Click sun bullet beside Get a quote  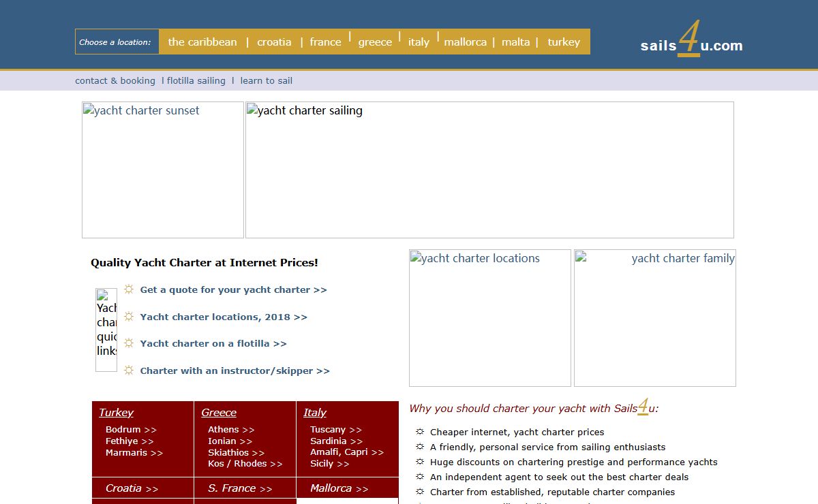click(129, 289)
